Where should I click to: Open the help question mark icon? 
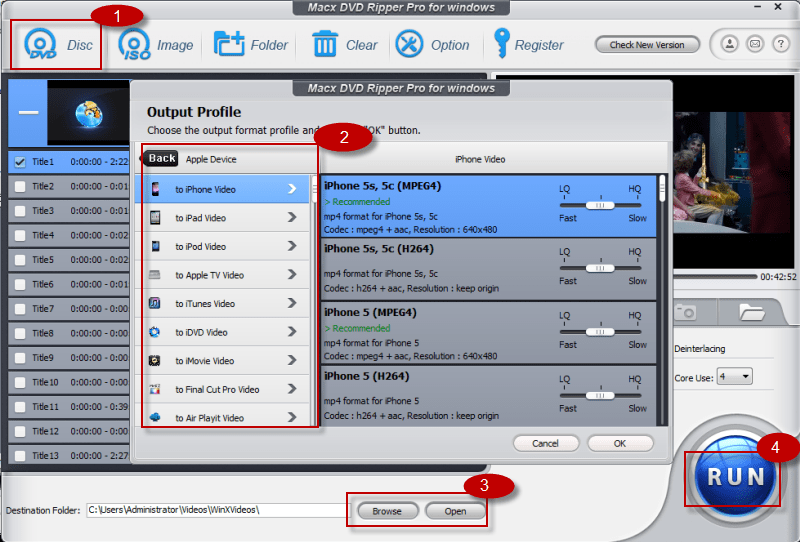pos(781,44)
